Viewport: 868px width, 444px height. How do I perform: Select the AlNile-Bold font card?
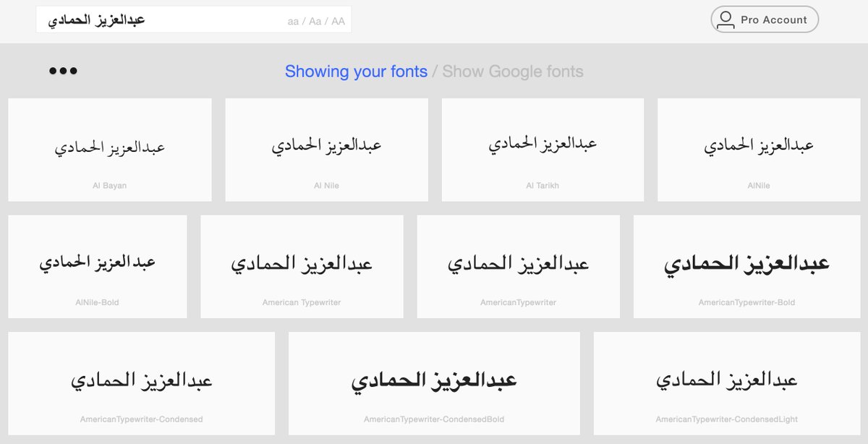tap(98, 266)
